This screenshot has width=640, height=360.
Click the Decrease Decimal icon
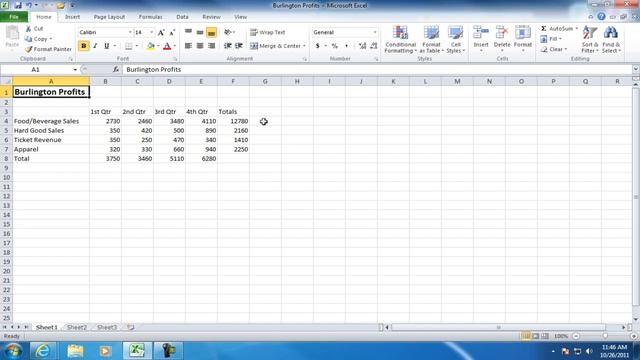pos(373,46)
